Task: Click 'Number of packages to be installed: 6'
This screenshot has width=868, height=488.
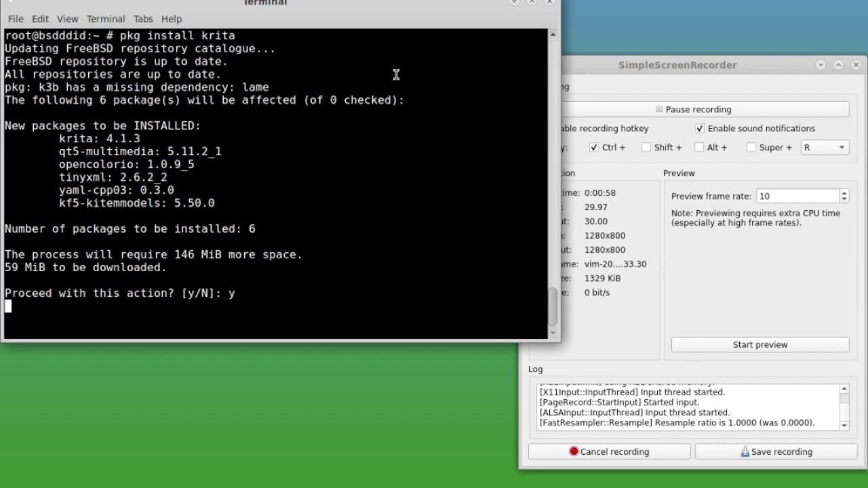Action: (x=130, y=228)
